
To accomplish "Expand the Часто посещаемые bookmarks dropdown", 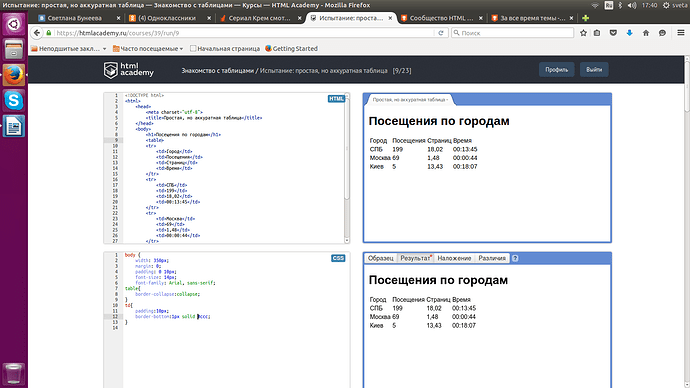I will pyautogui.click(x=148, y=48).
